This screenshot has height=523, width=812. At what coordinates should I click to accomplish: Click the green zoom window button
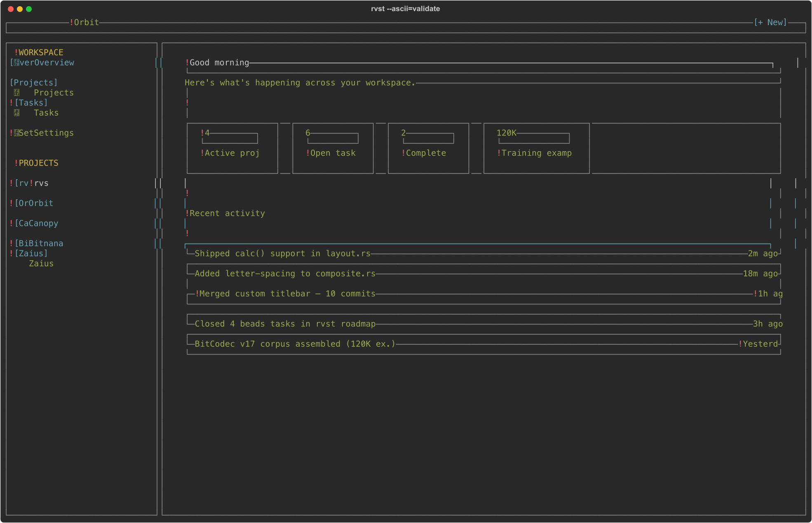pyautogui.click(x=29, y=9)
